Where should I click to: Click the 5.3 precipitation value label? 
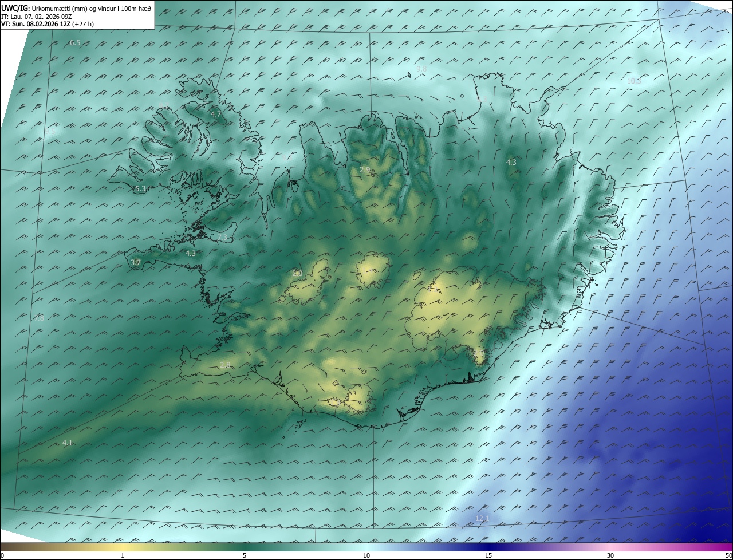point(140,188)
